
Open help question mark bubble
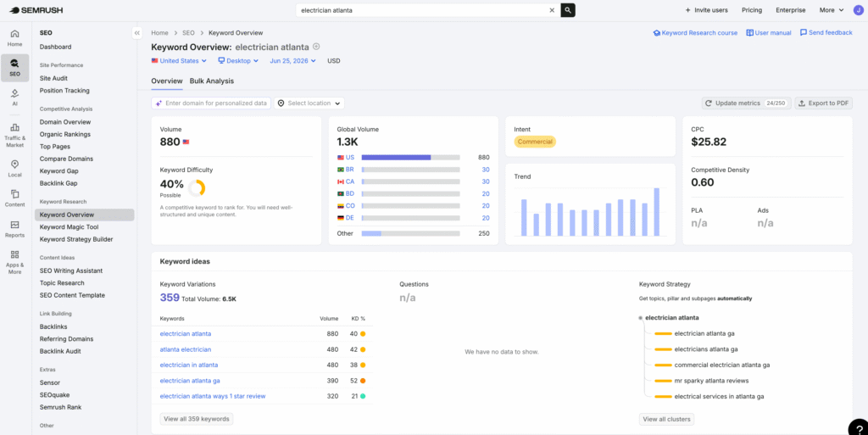(858, 428)
